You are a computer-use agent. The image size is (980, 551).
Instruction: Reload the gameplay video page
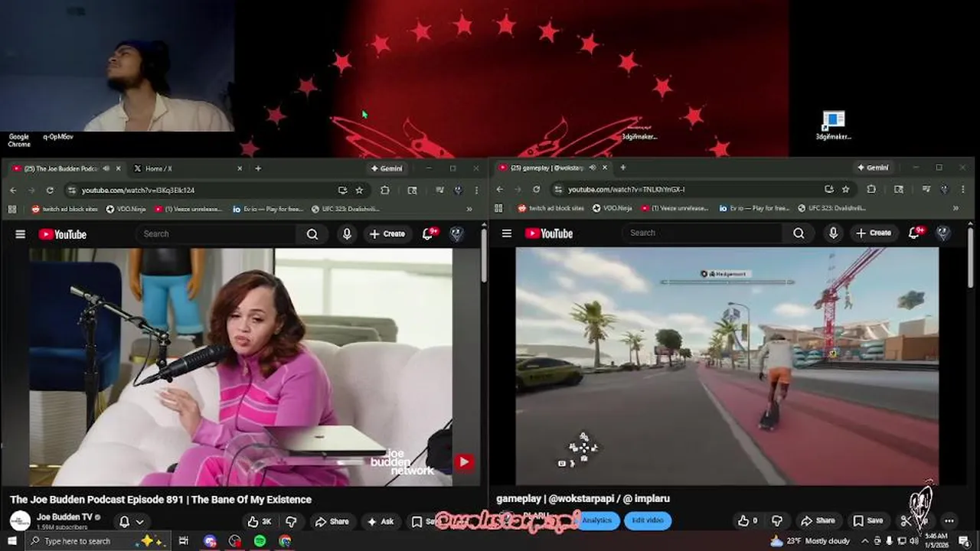coord(536,189)
